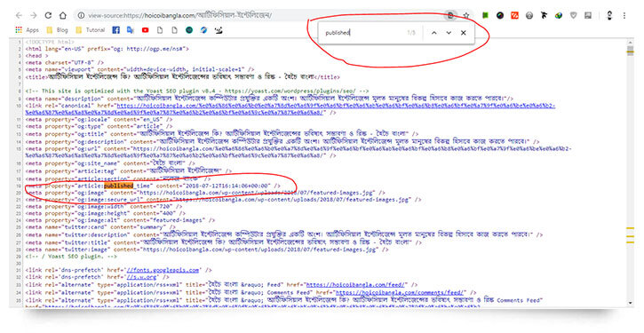
Task: Open the hoicoibangla.com/comments/feed/ link
Action: coord(400,292)
